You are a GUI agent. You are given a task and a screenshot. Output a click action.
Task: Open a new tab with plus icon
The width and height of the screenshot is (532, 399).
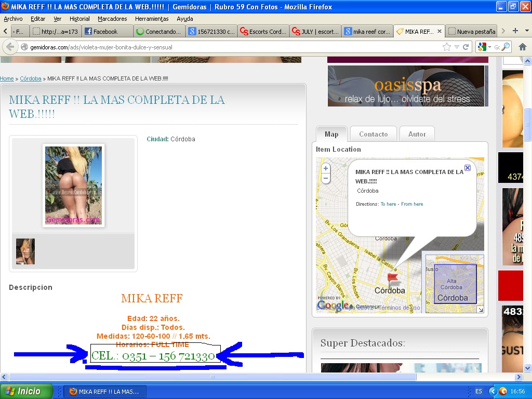tap(515, 31)
